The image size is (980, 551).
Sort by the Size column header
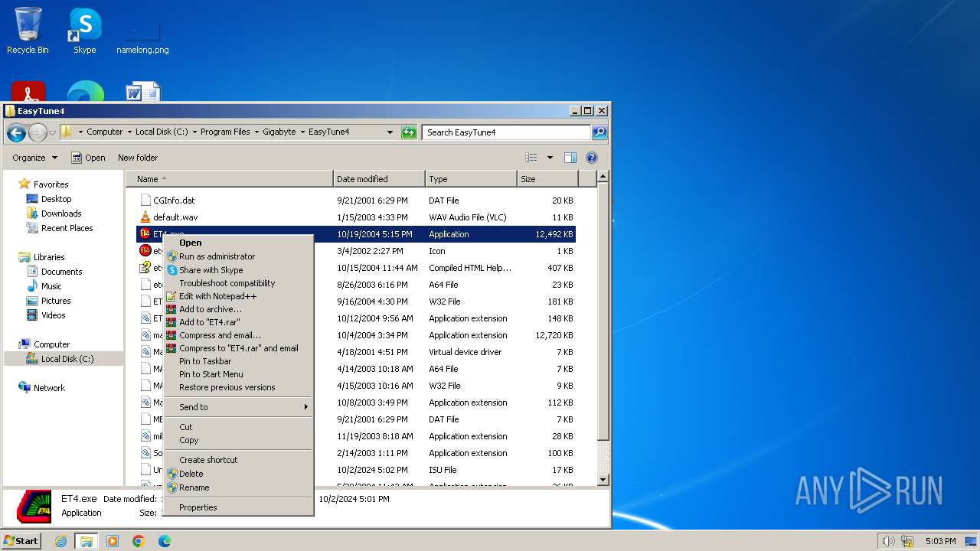coord(547,179)
